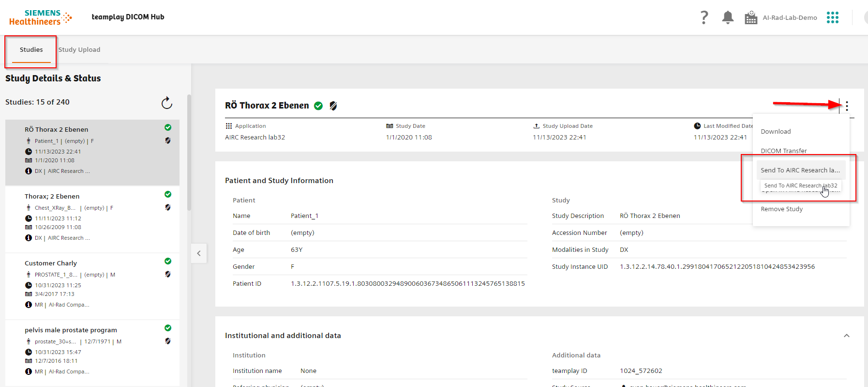
Task: Open the notifications bell
Action: 728,17
